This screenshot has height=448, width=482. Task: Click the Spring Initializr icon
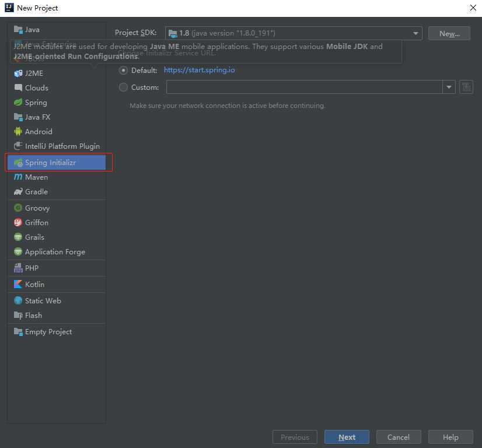point(18,163)
